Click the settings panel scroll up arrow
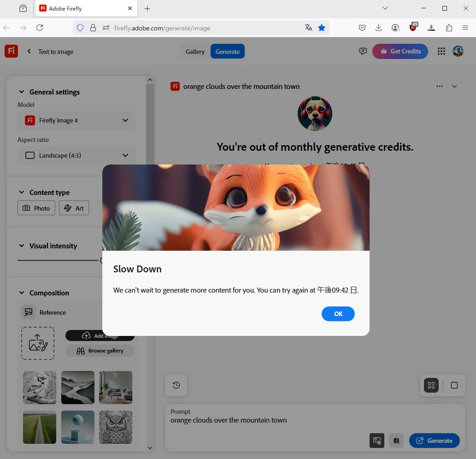This screenshot has height=459, width=476. click(x=150, y=80)
